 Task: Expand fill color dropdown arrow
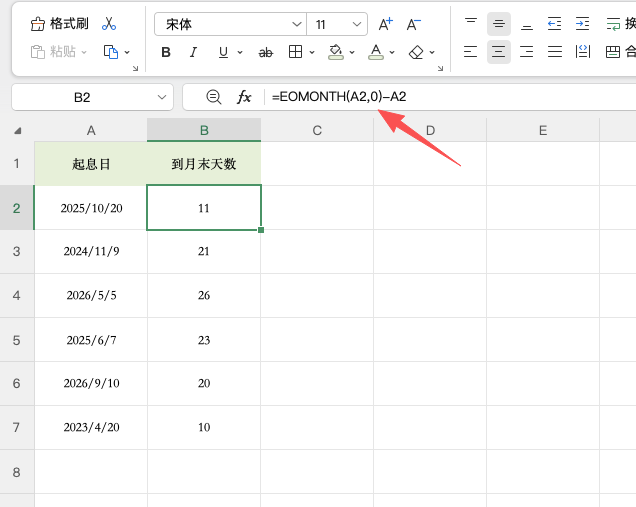click(352, 52)
